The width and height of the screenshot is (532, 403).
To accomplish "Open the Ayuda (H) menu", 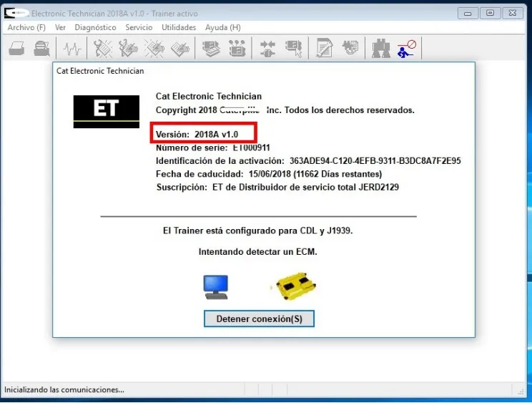I will tap(223, 27).
